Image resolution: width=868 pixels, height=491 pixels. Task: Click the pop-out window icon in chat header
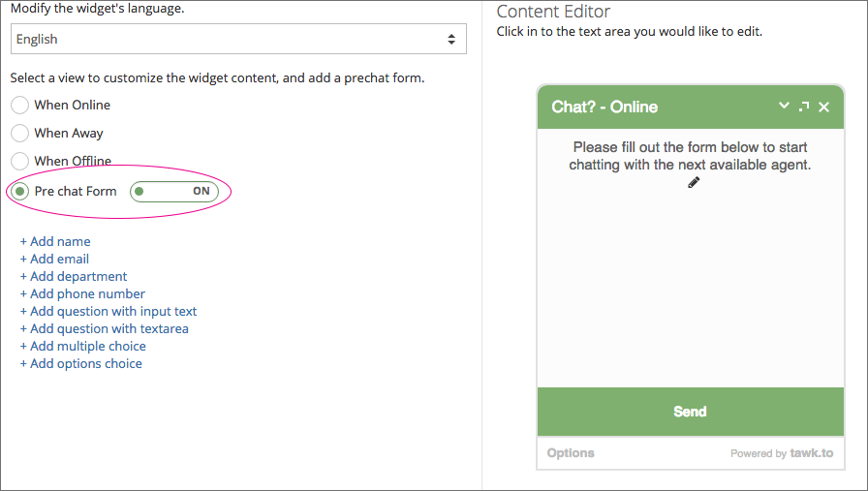[804, 107]
